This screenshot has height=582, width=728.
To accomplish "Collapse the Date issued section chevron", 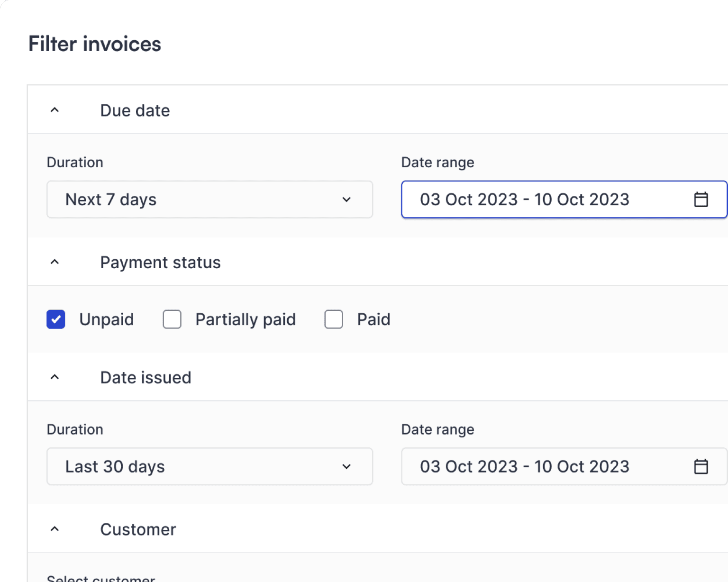I will [x=55, y=377].
